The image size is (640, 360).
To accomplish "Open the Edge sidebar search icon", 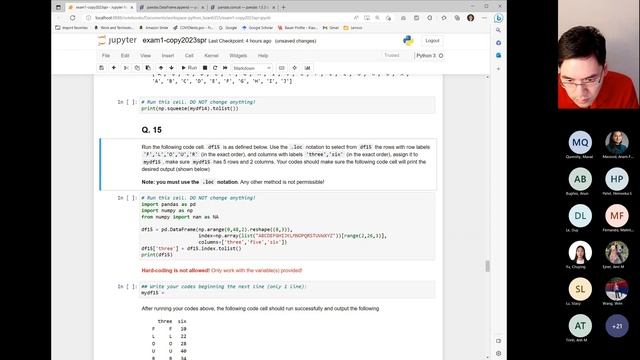I will tap(498, 30).
